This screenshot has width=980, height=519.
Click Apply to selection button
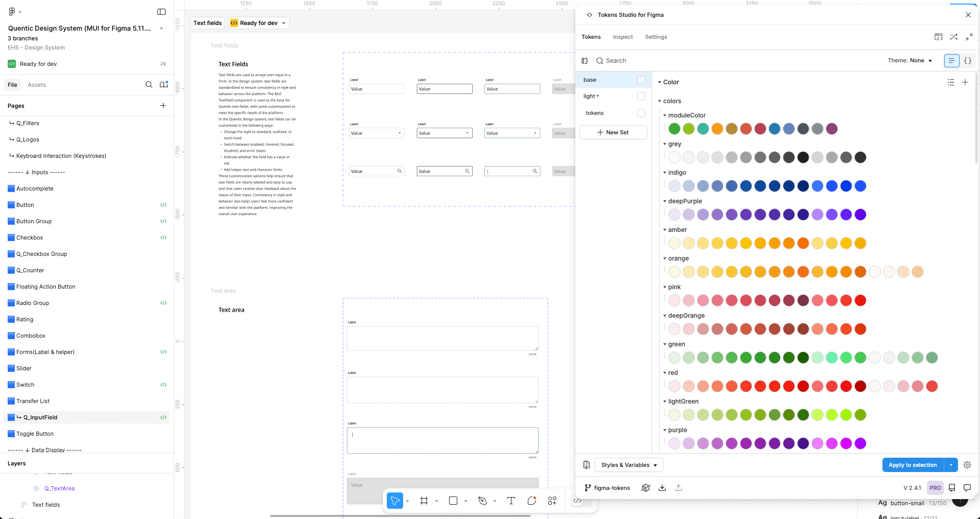(912, 465)
